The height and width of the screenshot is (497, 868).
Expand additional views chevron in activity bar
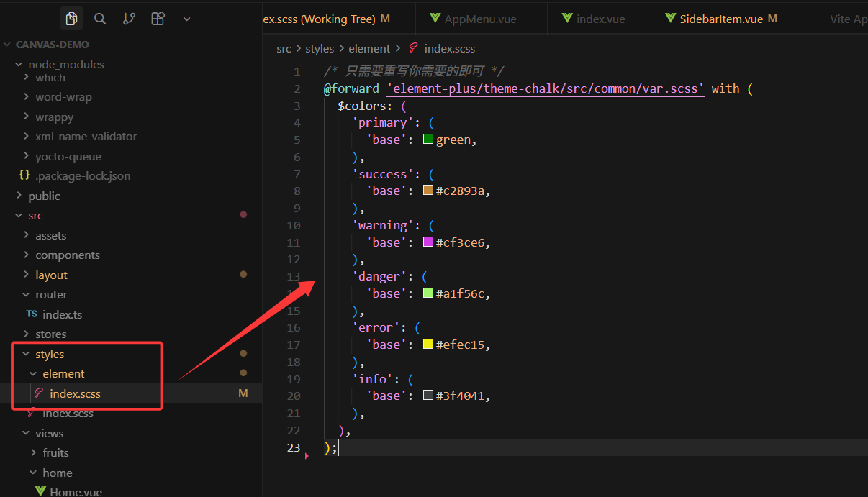click(186, 19)
